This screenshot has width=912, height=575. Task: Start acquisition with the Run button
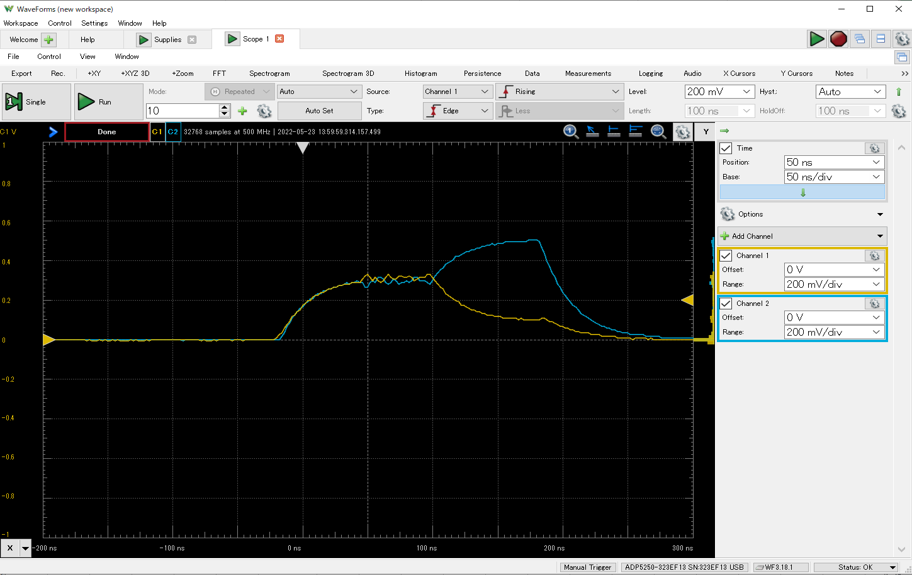coord(95,102)
